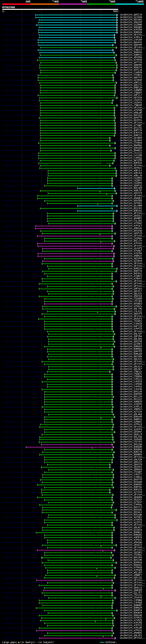Select the label UniRef100_A9RJL0

pyautogui.click(x=131, y=170)
